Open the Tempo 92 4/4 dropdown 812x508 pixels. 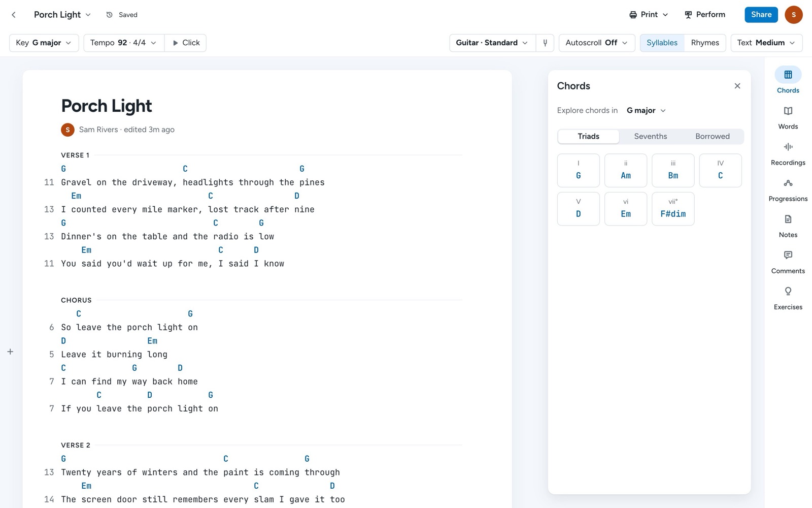[123, 43]
